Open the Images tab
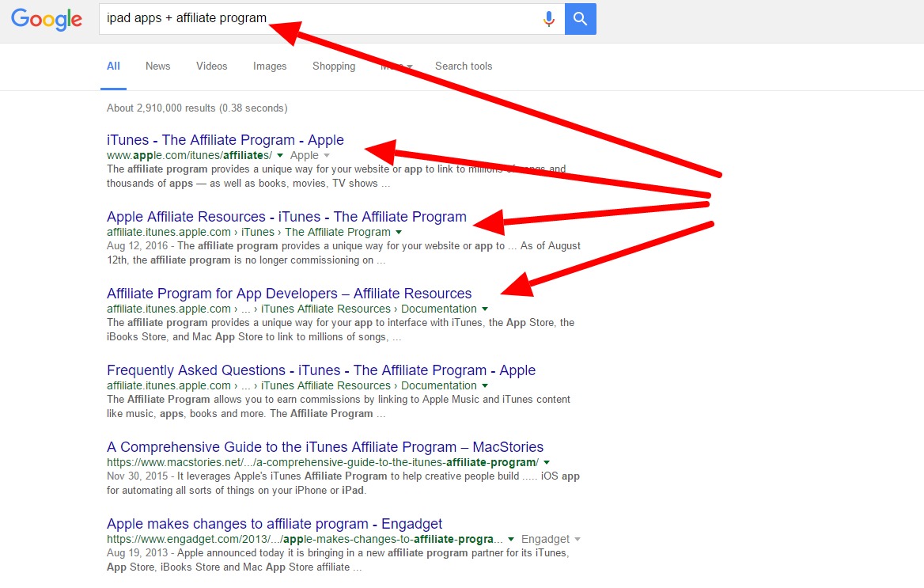This screenshot has height=588, width=924. coord(270,66)
